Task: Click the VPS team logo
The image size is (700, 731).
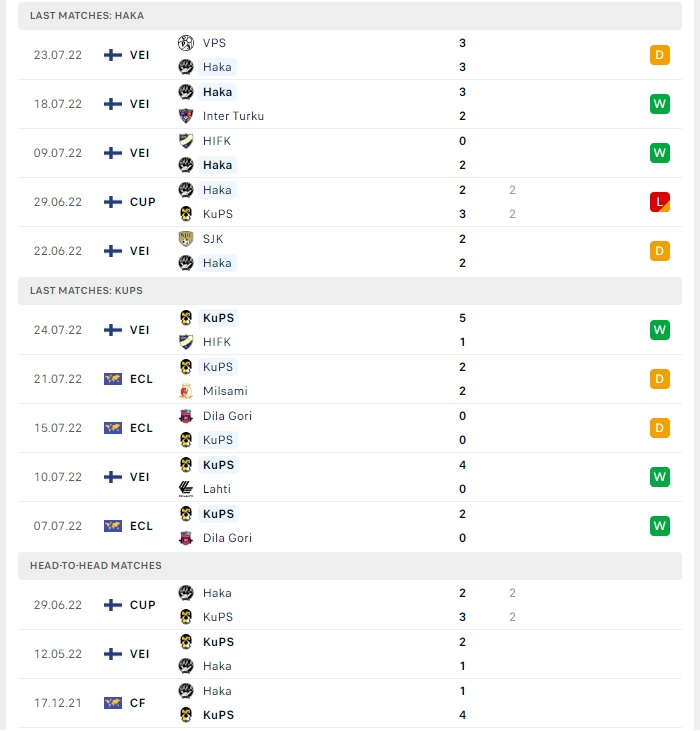Action: coord(185,43)
